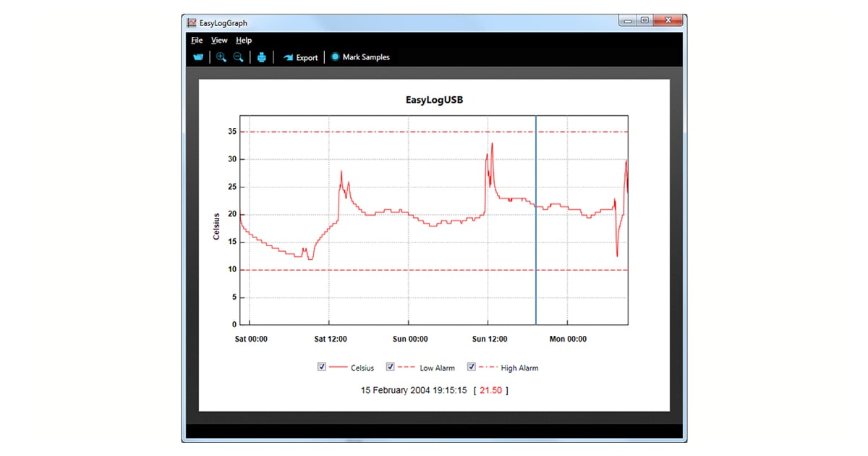Disable the Low Alarm checkbox
This screenshot has width=868, height=456.
point(391,367)
